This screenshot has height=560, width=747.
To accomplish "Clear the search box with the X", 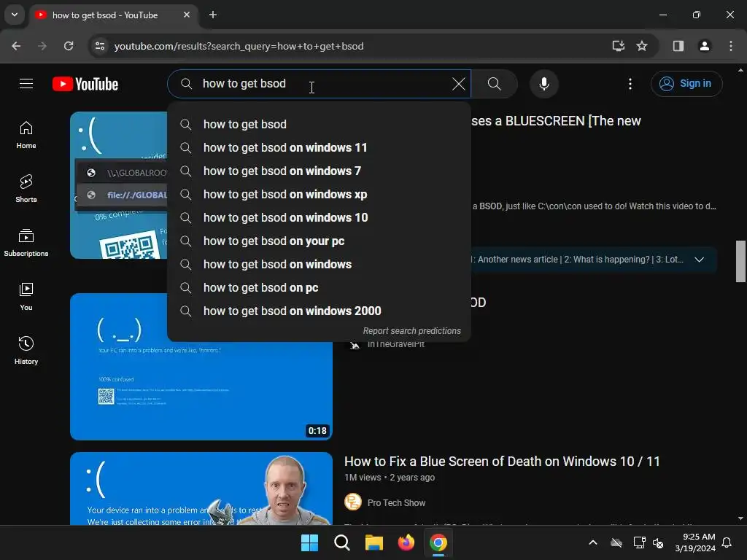I will [458, 84].
